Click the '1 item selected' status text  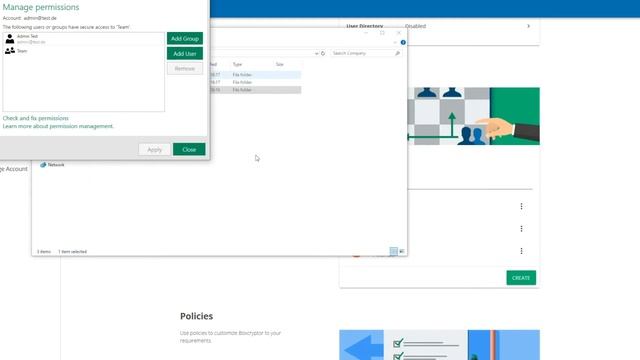72,252
